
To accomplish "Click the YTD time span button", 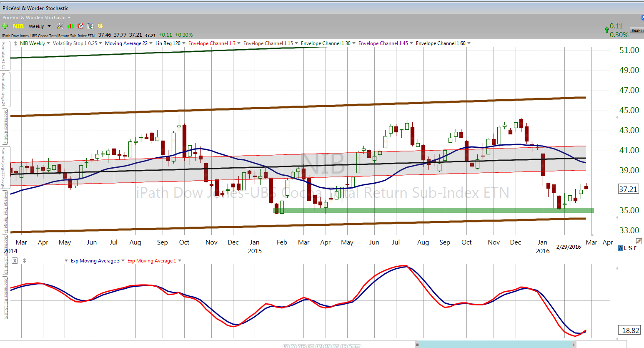I will (x=303, y=346).
